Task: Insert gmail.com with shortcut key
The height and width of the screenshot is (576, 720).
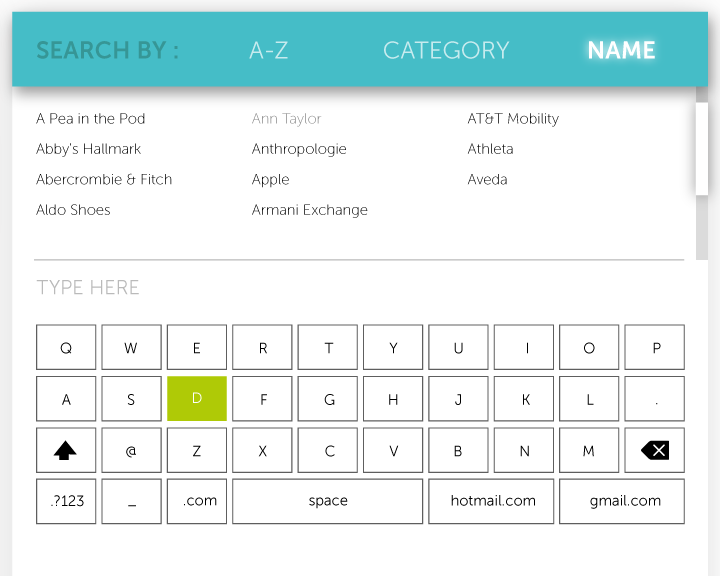Action: [622, 501]
